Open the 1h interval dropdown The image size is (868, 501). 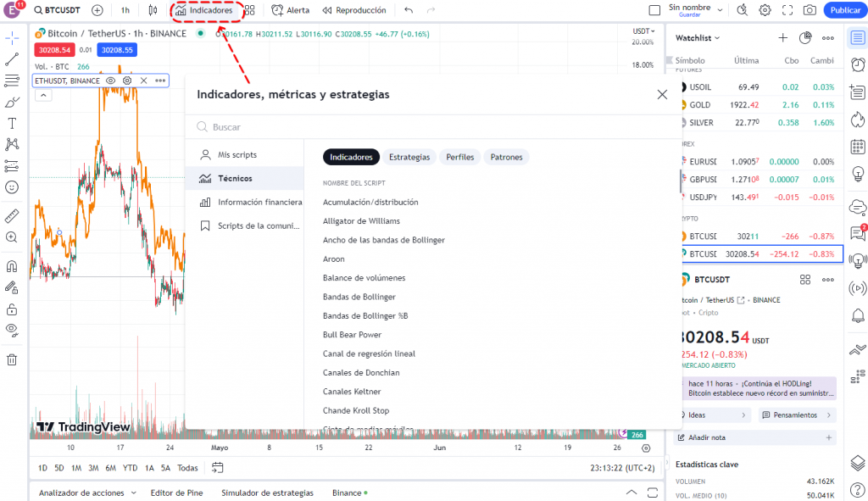[125, 9]
